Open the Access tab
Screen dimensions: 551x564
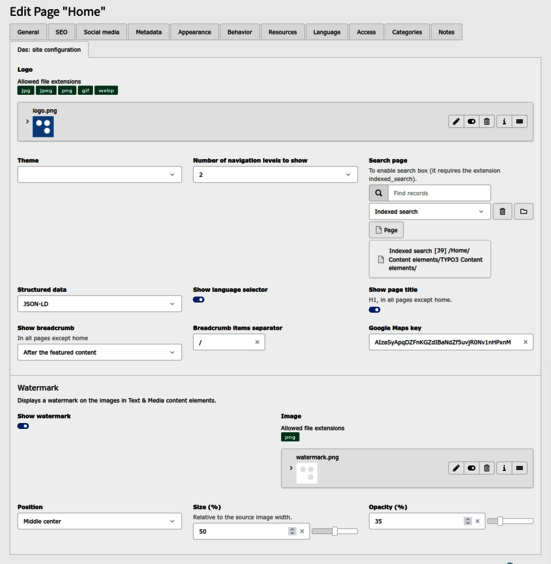pos(366,32)
